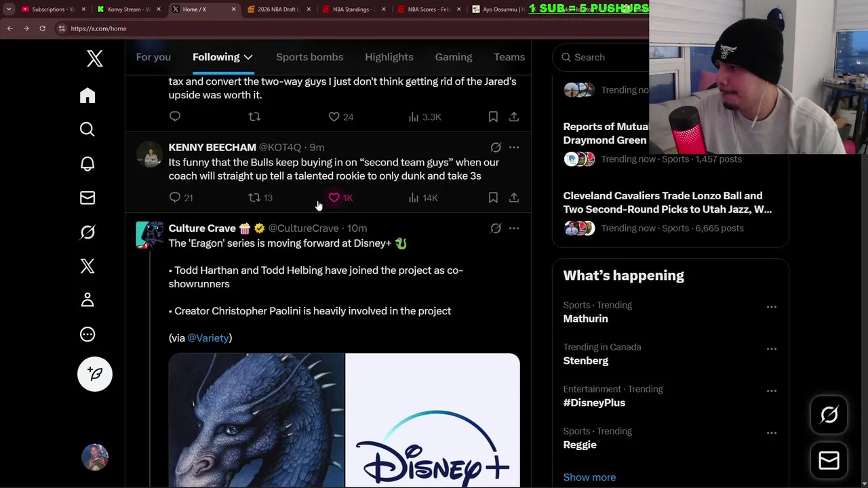
Task: Open more options on Kenny Beecham's post
Action: 514,147
